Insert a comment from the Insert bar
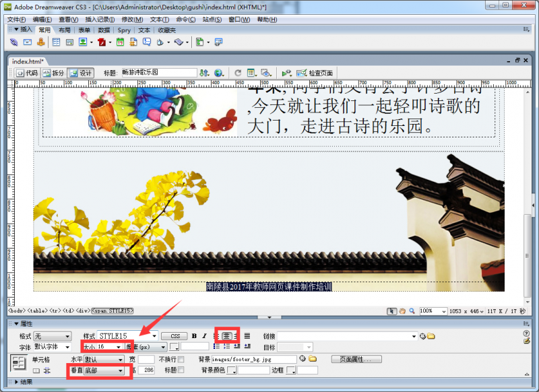Screen dimensions: 539x392 [x=147, y=42]
